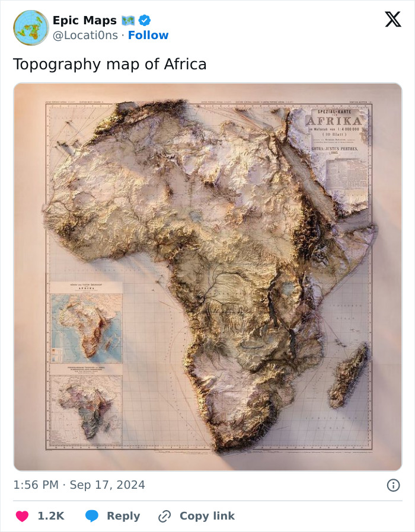Image resolution: width=415 pixels, height=532 pixels.
Task: Click the map emoji in the display name
Action: (127, 20)
